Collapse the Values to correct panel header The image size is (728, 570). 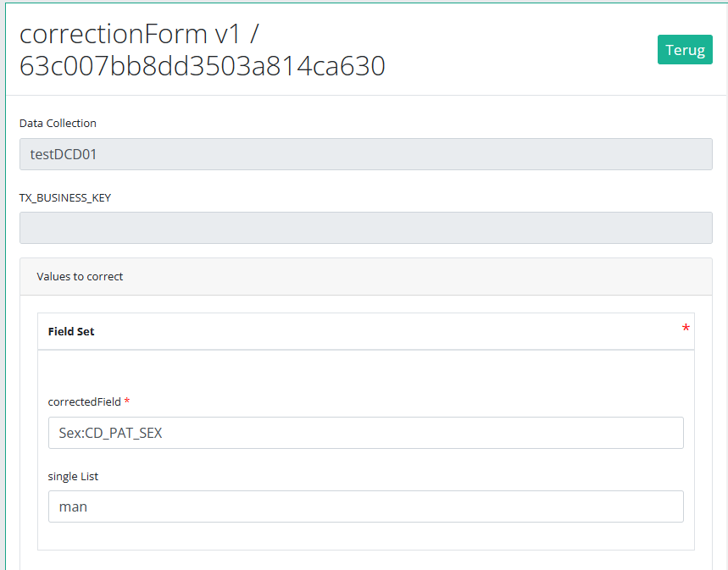point(365,277)
